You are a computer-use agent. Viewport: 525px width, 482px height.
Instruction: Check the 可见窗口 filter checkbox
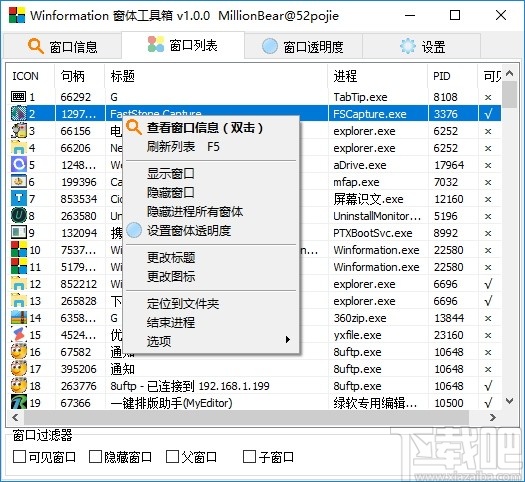(x=19, y=457)
